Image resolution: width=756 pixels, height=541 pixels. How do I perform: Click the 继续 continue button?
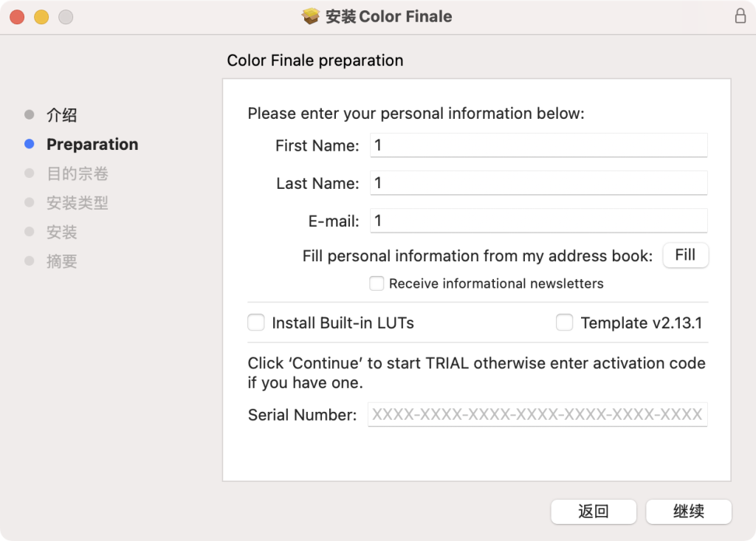click(x=688, y=511)
